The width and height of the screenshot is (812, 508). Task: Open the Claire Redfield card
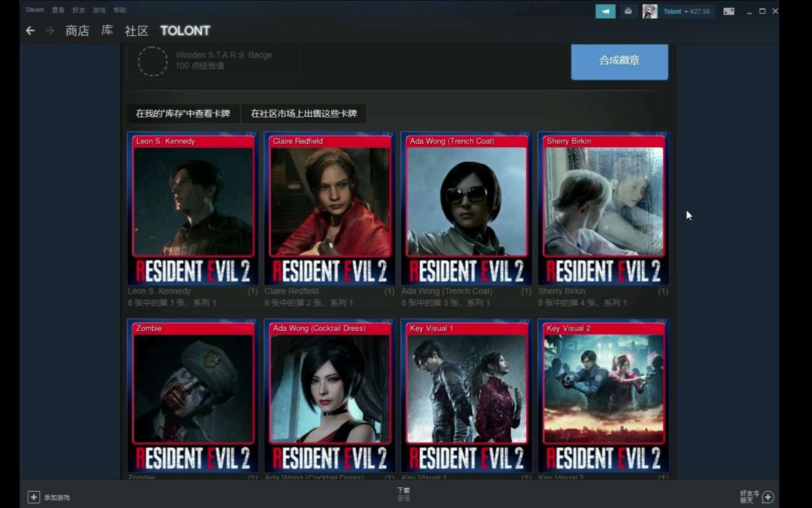click(x=329, y=208)
